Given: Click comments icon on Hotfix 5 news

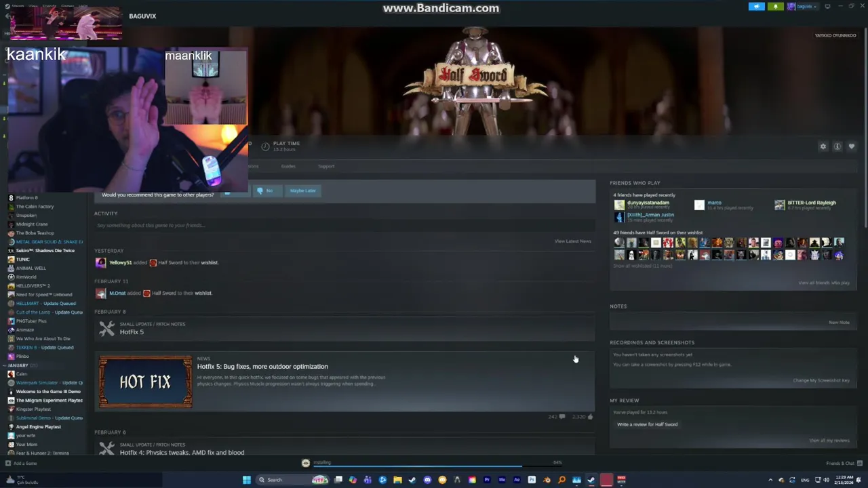Looking at the screenshot, I should pos(561,417).
